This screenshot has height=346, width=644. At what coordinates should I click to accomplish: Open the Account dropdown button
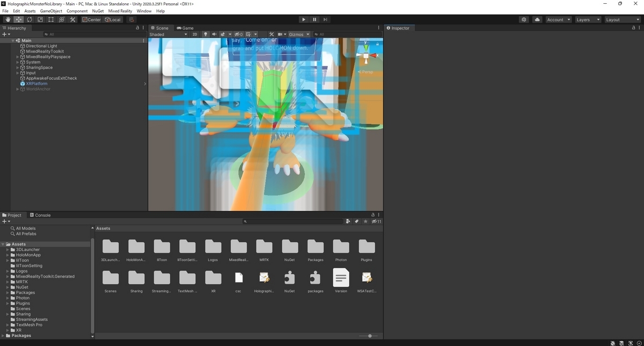click(x=558, y=19)
